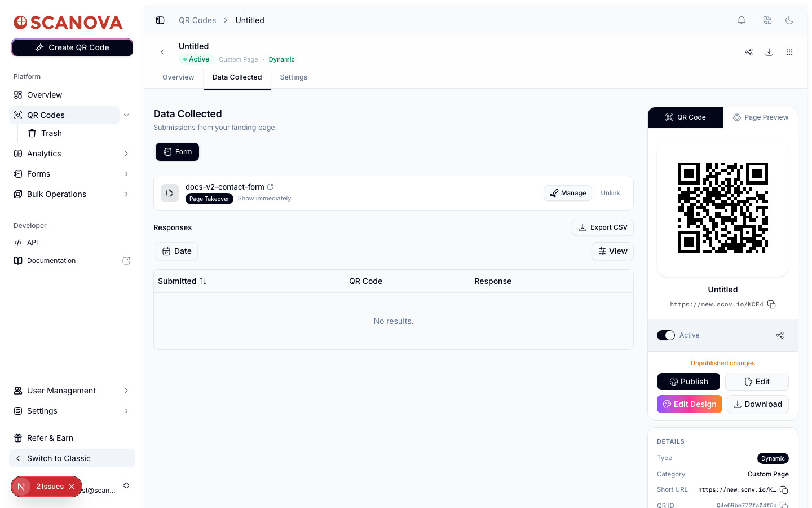
Task: Open docs-v2-contact-form external link icon
Action: coord(270,187)
